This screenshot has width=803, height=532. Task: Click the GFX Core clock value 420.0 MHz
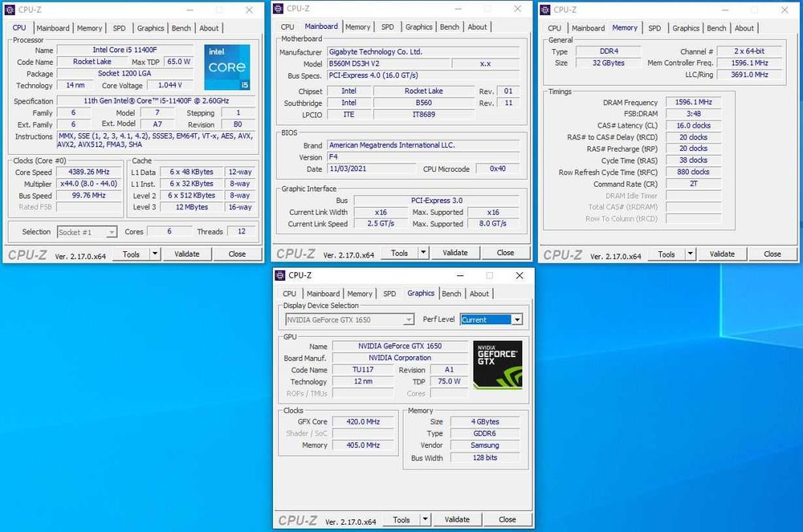pyautogui.click(x=363, y=421)
